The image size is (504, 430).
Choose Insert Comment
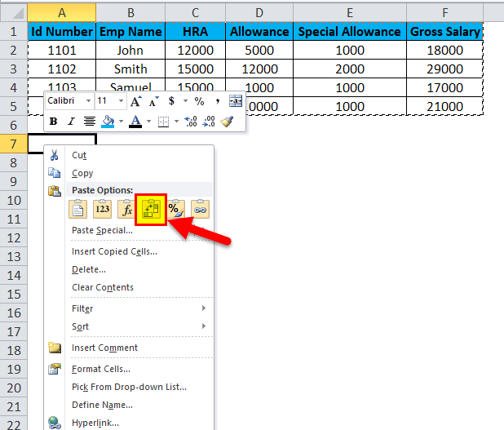pos(130,348)
